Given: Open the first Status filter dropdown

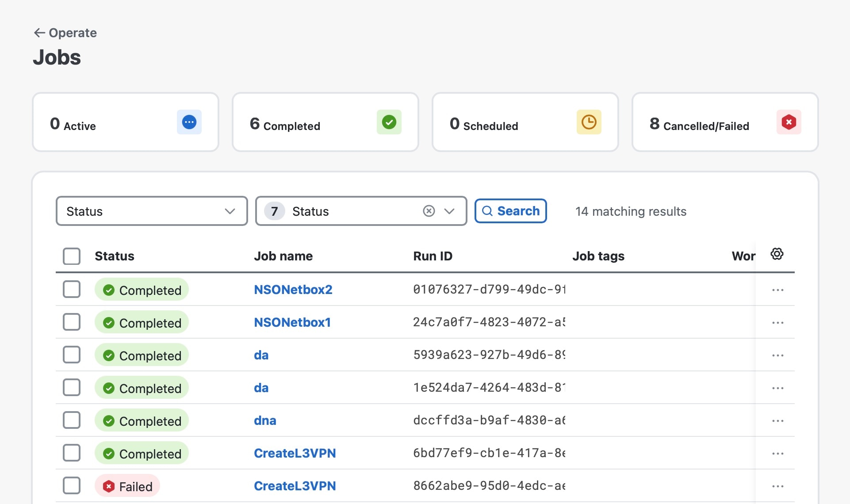Looking at the screenshot, I should tap(152, 211).
